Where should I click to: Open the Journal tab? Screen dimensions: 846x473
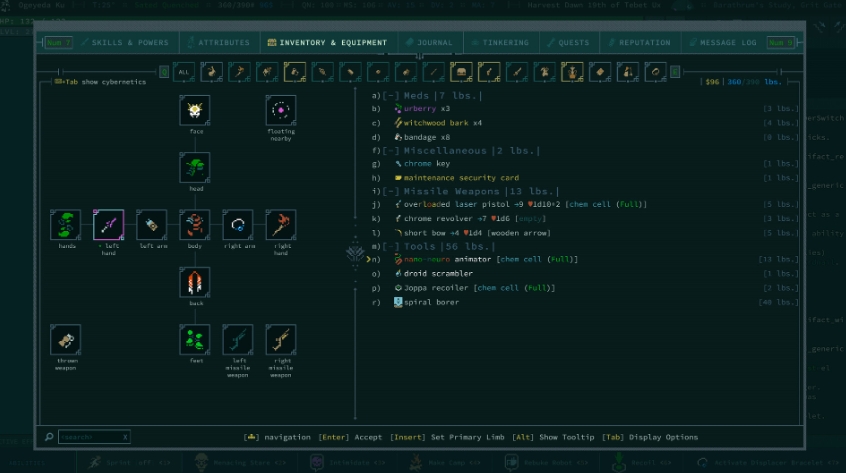point(429,43)
